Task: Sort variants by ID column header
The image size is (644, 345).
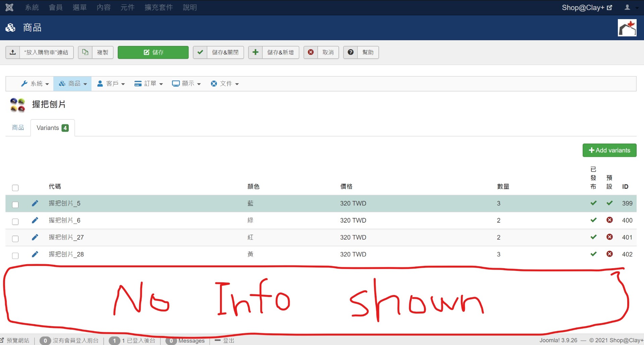Action: tap(625, 186)
